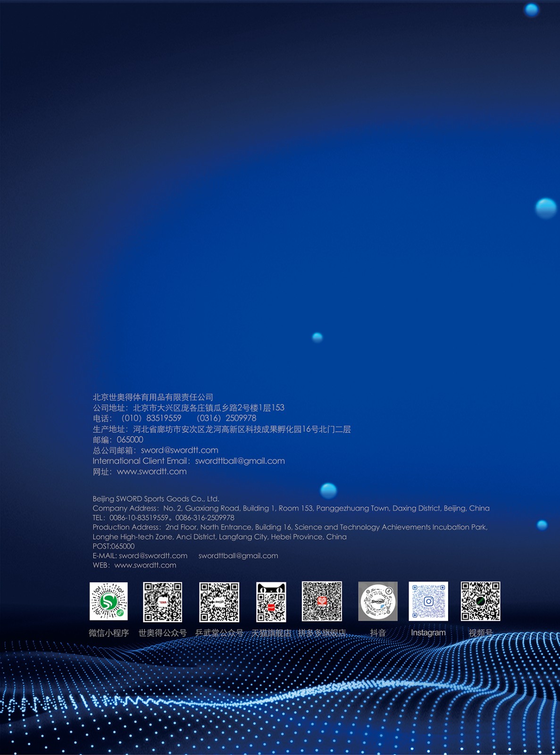Click sword@swordtt.com after 总公司邮箱
The height and width of the screenshot is (755, 560).
click(x=179, y=450)
